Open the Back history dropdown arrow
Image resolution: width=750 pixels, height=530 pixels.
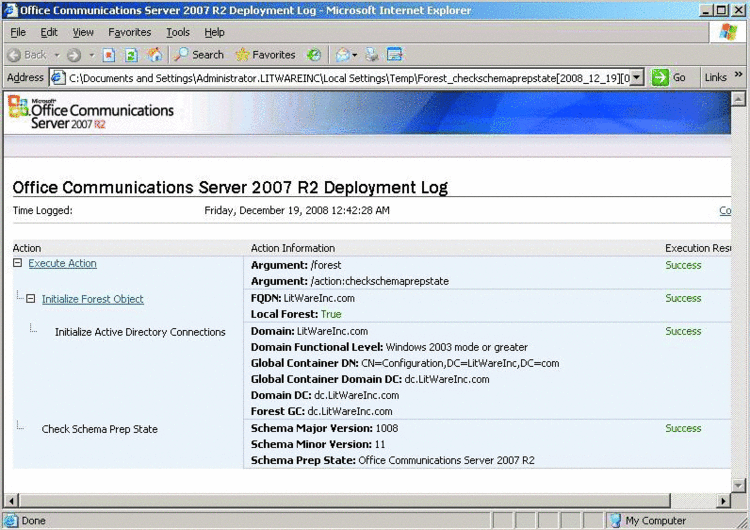click(x=57, y=55)
